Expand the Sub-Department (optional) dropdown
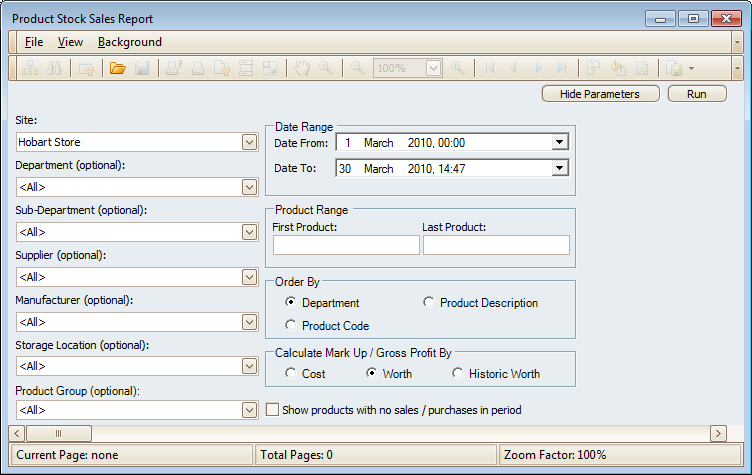 [249, 232]
